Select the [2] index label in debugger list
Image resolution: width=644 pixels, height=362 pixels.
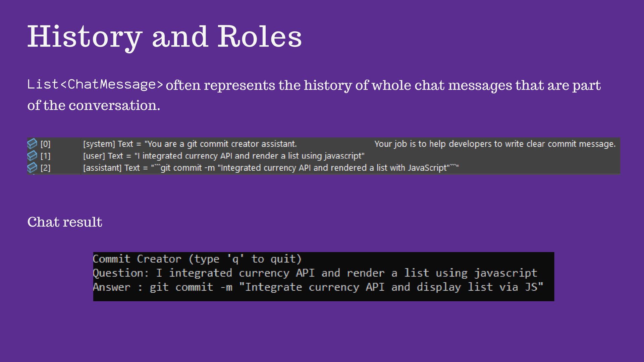[x=46, y=168]
